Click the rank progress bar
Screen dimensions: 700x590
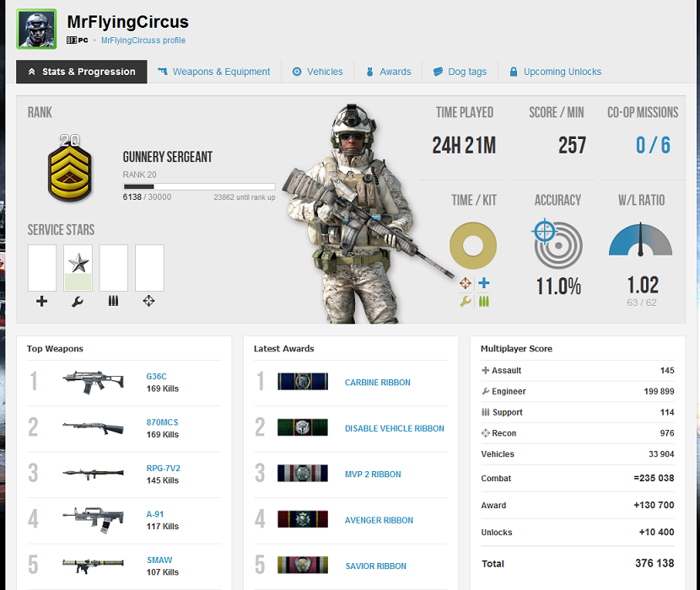click(x=199, y=186)
